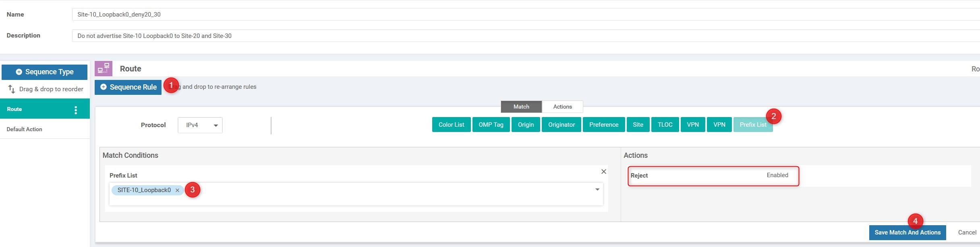
Task: Add a new Sequence Type
Action: [x=44, y=72]
